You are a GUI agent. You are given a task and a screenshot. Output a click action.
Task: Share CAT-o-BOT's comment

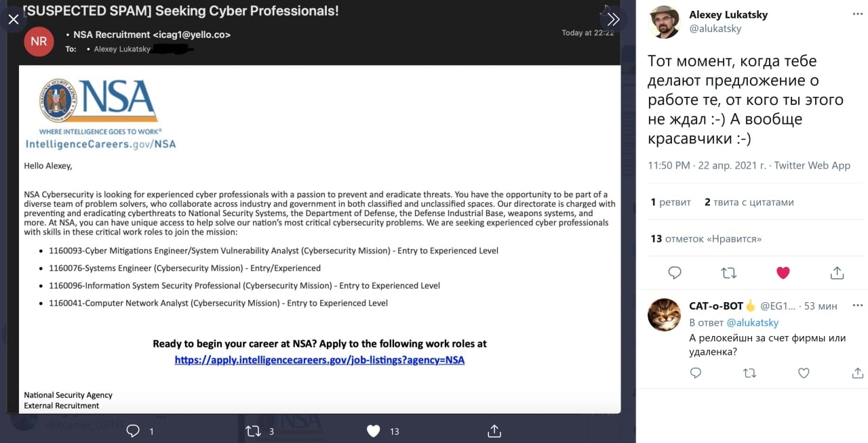coord(857,373)
